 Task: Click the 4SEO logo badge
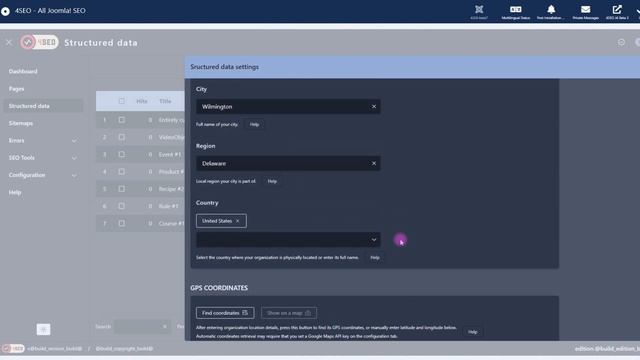pos(40,42)
